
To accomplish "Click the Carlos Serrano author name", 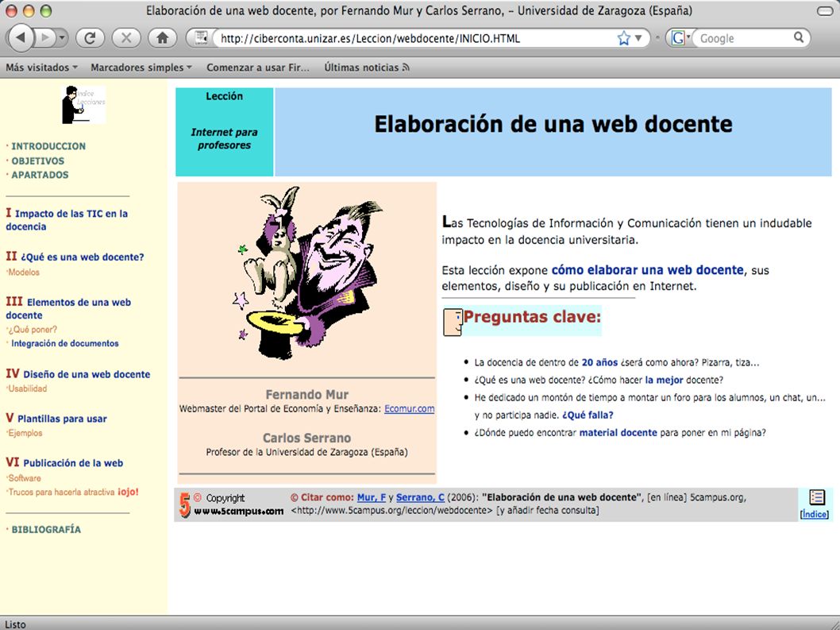I will pyautogui.click(x=307, y=438).
